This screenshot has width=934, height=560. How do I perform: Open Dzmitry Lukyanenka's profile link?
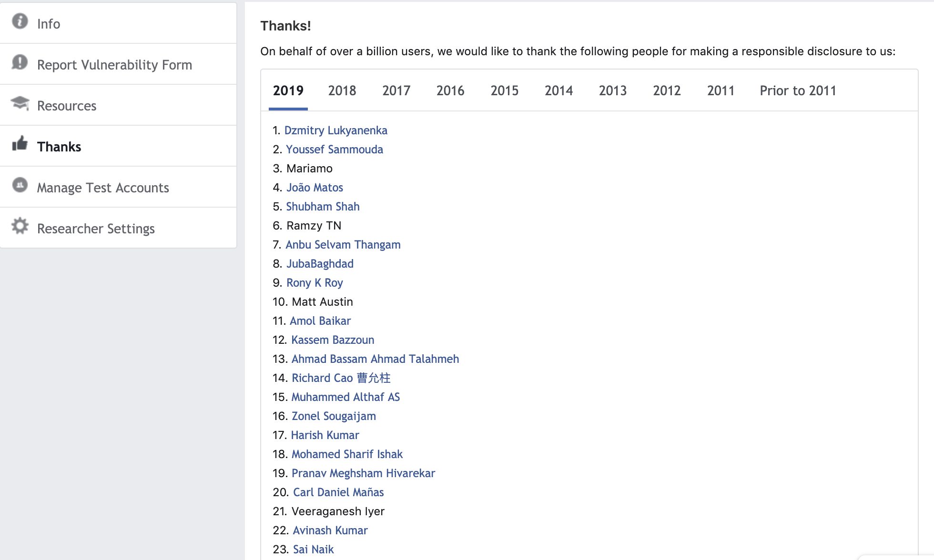click(x=335, y=130)
